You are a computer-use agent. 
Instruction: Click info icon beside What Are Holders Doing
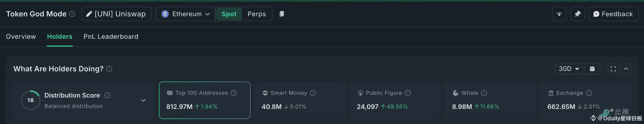[x=109, y=69]
